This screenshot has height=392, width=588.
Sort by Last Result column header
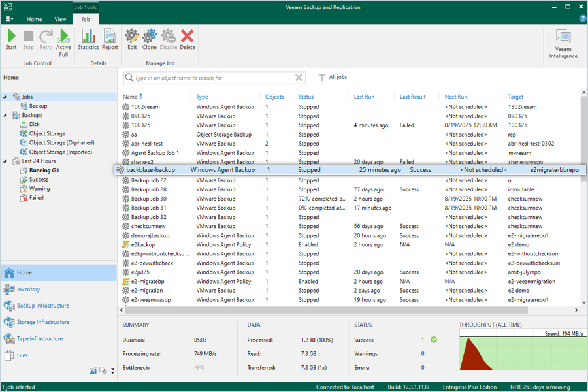[x=412, y=97]
